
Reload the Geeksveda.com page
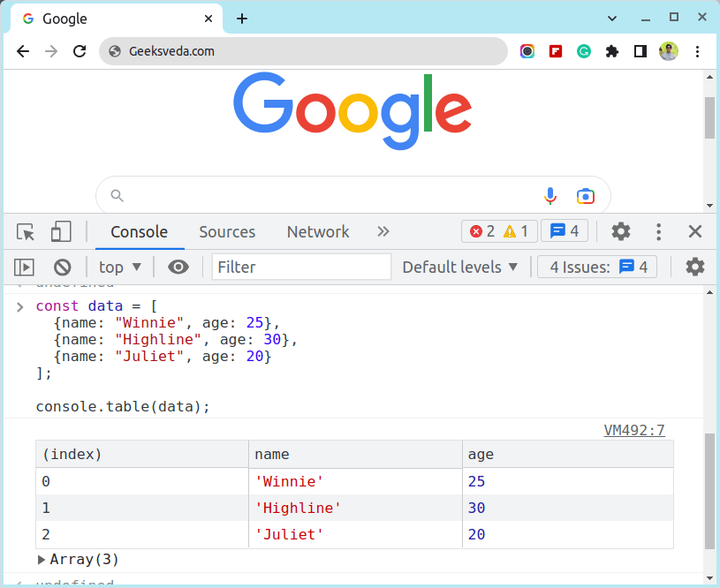(x=80, y=51)
